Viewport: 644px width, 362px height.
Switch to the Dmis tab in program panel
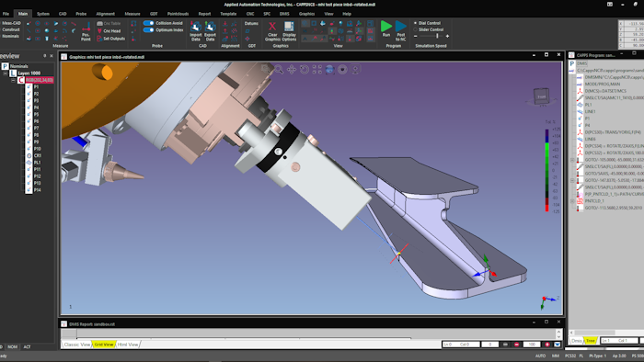576,341
